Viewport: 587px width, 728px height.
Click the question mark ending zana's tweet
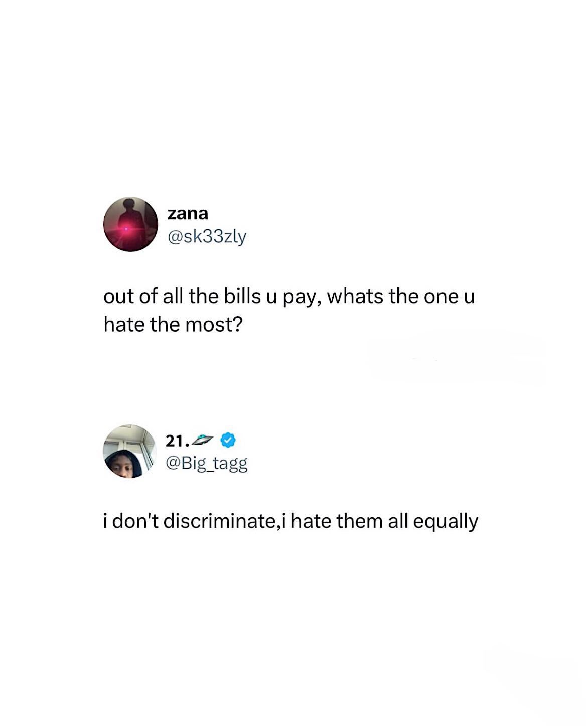[x=238, y=325]
